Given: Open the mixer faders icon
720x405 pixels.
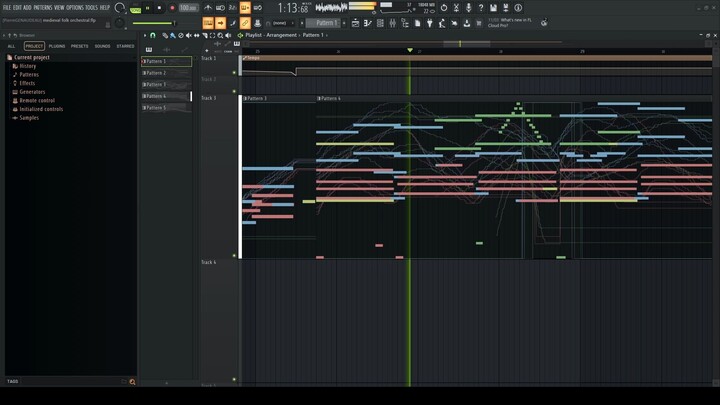Looking at the screenshot, I should (x=393, y=23).
